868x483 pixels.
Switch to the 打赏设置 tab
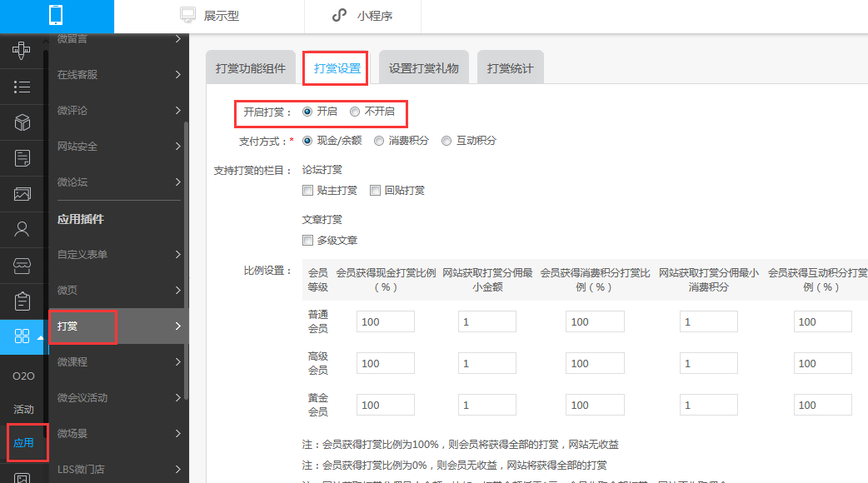coord(337,67)
